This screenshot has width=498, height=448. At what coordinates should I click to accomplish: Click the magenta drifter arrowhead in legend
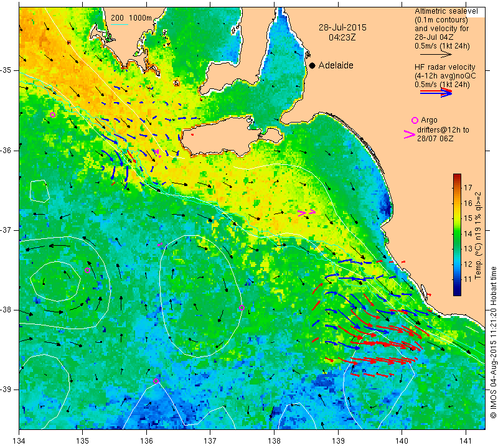pos(409,134)
